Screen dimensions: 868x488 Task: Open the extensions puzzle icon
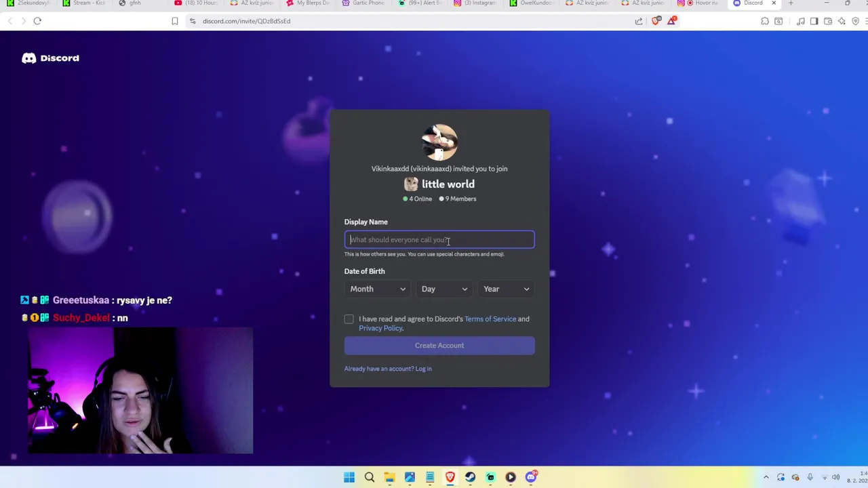[765, 21]
